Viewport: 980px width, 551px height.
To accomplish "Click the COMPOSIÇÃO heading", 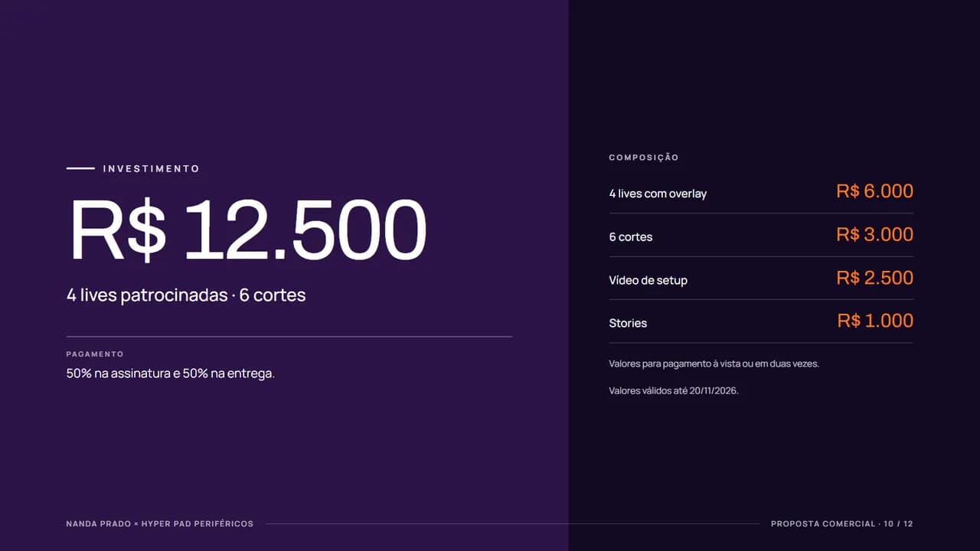I will [x=644, y=158].
